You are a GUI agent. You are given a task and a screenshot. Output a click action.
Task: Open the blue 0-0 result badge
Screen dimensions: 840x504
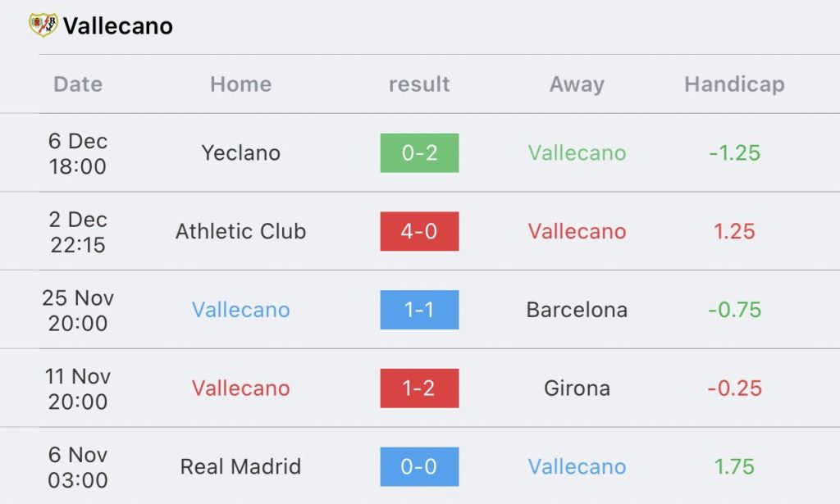(x=419, y=466)
